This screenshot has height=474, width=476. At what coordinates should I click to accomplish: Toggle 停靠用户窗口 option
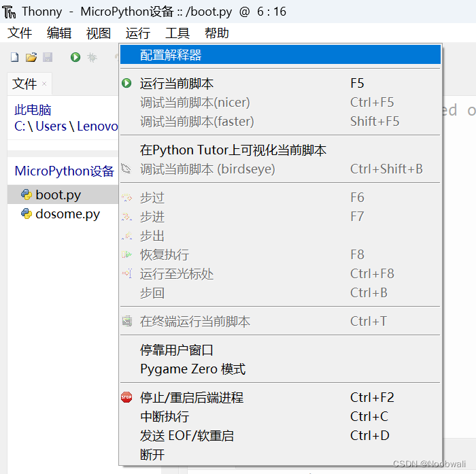point(280,350)
